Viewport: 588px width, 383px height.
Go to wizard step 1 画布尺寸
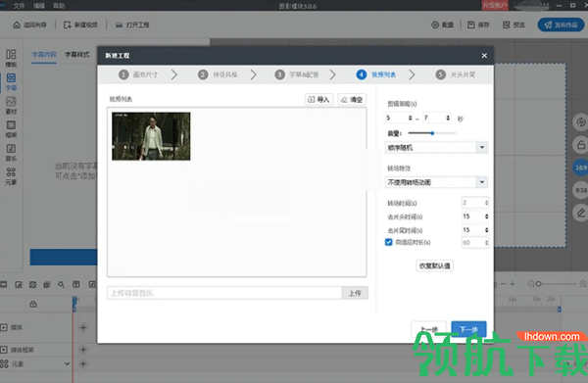pyautogui.click(x=138, y=74)
